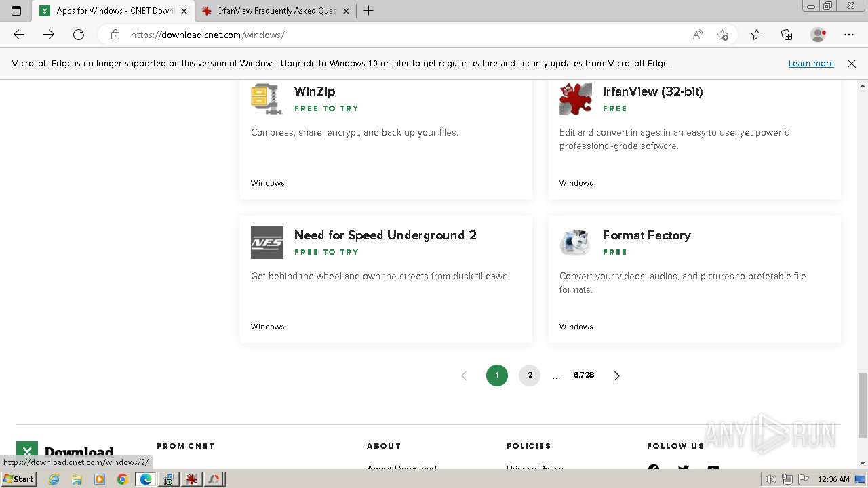This screenshot has height=488, width=868.
Task: Go forward using the browser forward arrow
Action: [49, 35]
